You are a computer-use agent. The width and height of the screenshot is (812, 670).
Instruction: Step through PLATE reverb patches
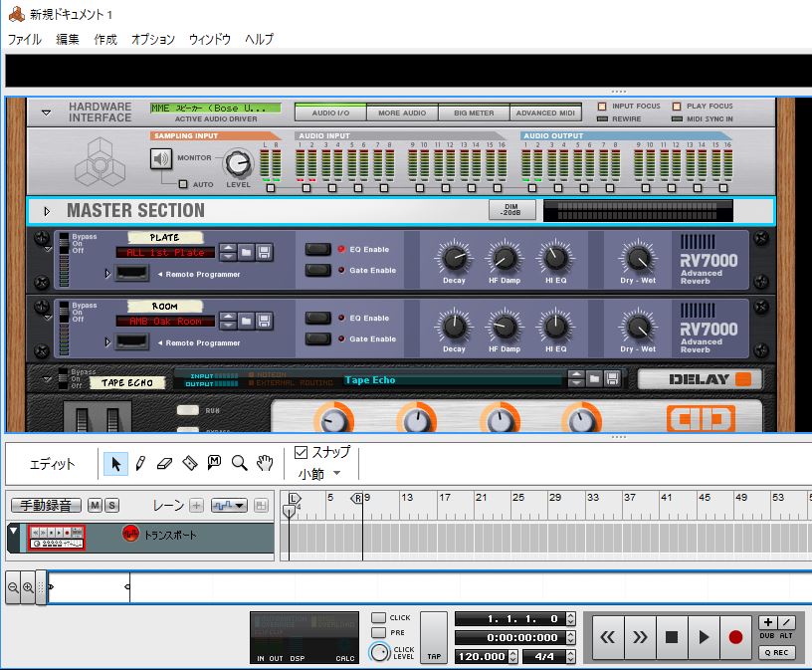tap(229, 252)
